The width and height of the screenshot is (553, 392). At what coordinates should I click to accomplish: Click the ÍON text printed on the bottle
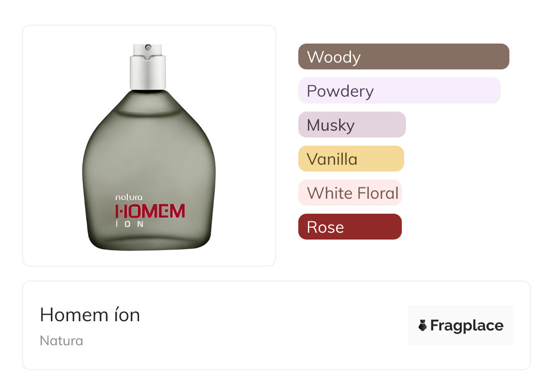(x=130, y=224)
